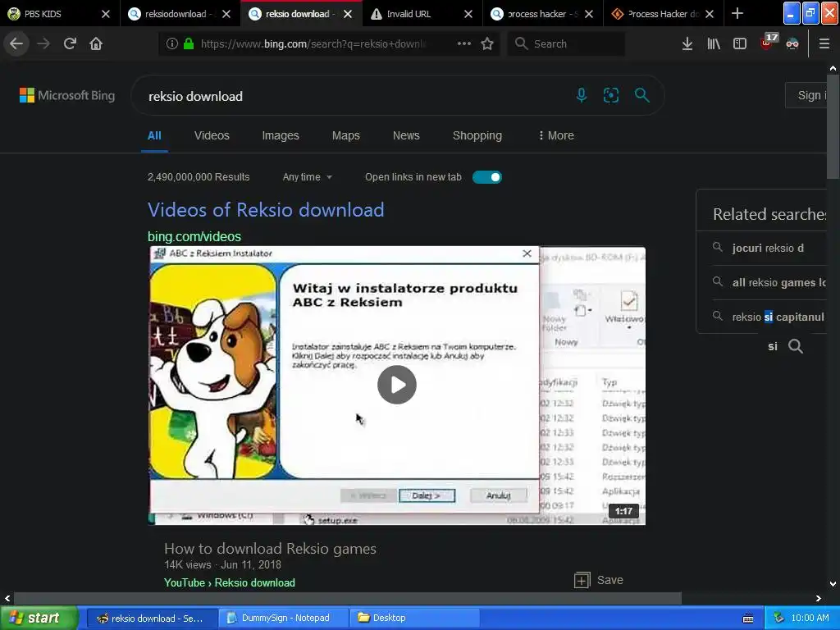
Task: Click the '2,490,000,000 Results' count text
Action: pos(199,177)
